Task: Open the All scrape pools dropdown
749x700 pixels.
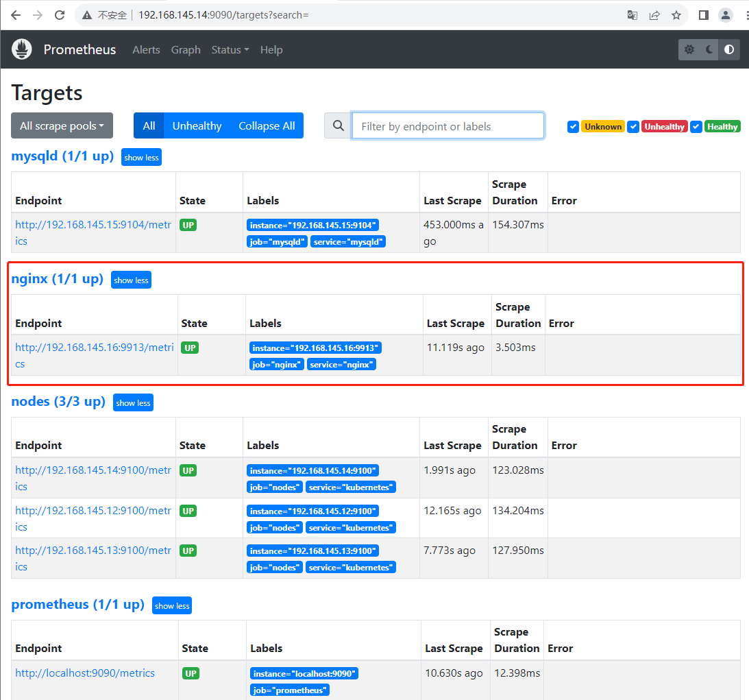Action: pyautogui.click(x=62, y=125)
